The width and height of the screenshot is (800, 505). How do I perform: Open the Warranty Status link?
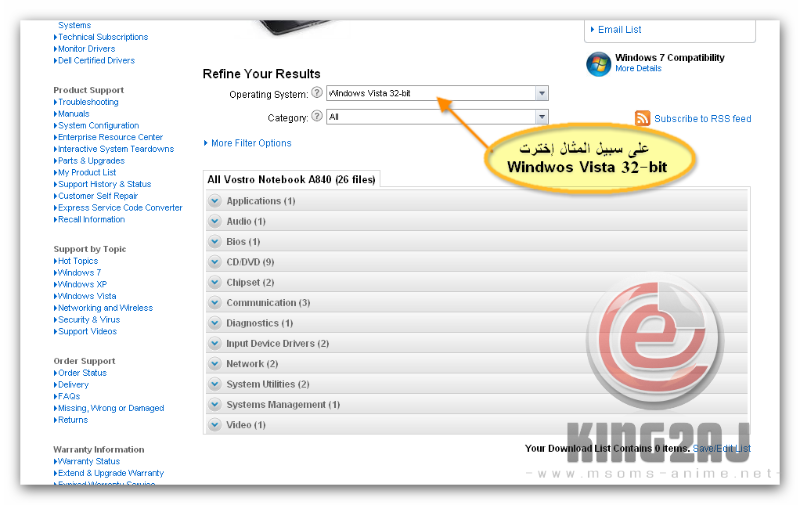pos(89,461)
